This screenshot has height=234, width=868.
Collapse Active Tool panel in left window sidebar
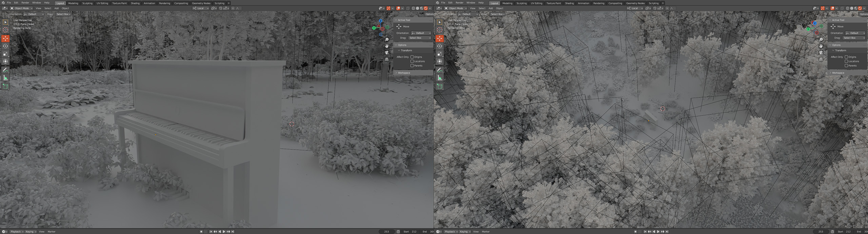click(x=413, y=20)
